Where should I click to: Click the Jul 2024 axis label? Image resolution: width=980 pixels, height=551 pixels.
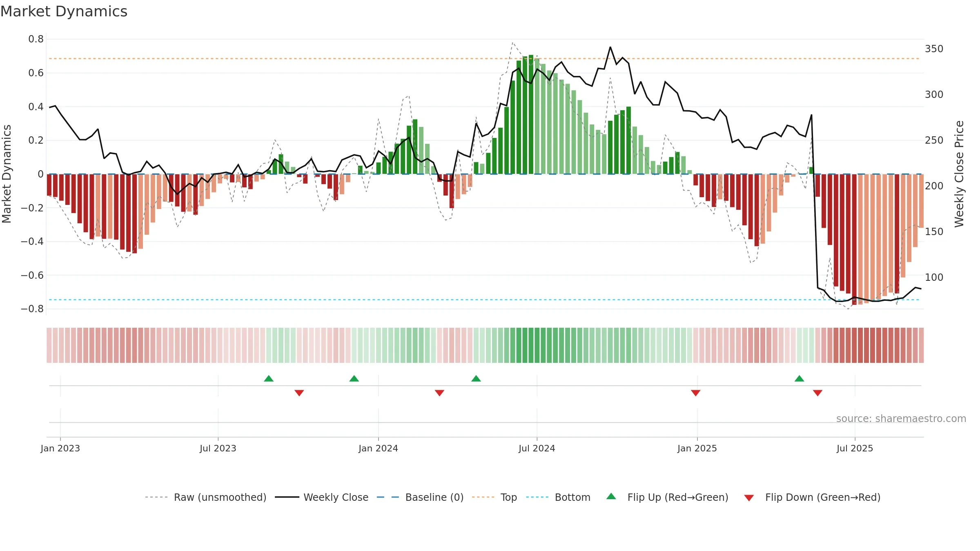pyautogui.click(x=537, y=448)
